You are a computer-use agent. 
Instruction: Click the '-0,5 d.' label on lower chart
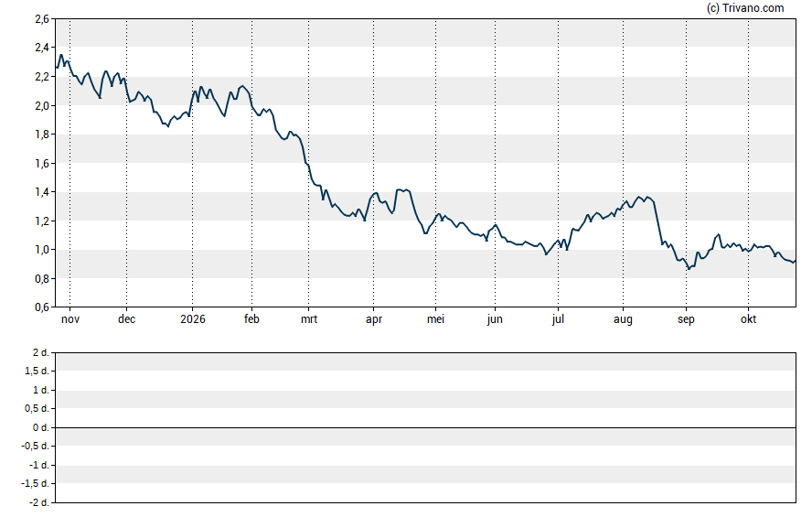(x=36, y=446)
